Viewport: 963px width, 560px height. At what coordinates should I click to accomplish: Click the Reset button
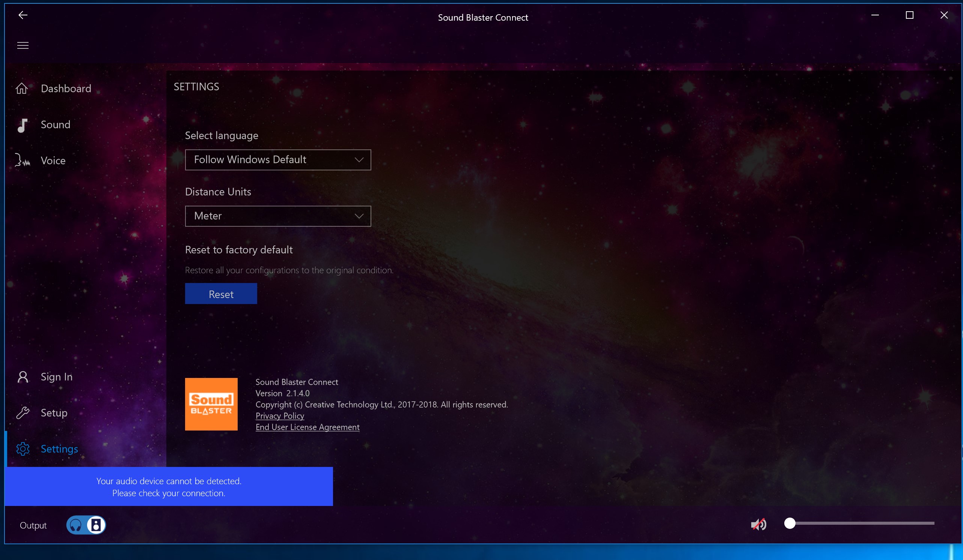(x=221, y=294)
